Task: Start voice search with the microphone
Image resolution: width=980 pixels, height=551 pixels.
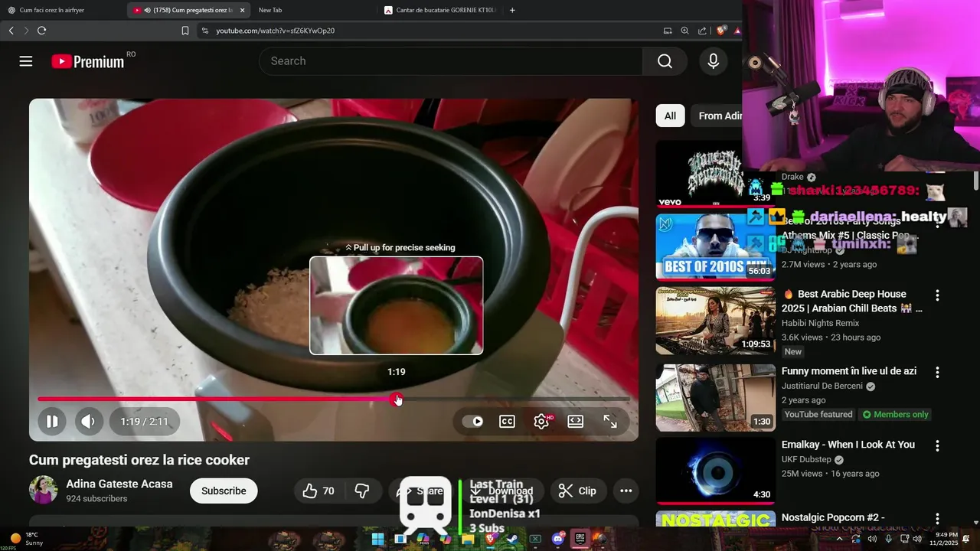Action: coord(714,61)
